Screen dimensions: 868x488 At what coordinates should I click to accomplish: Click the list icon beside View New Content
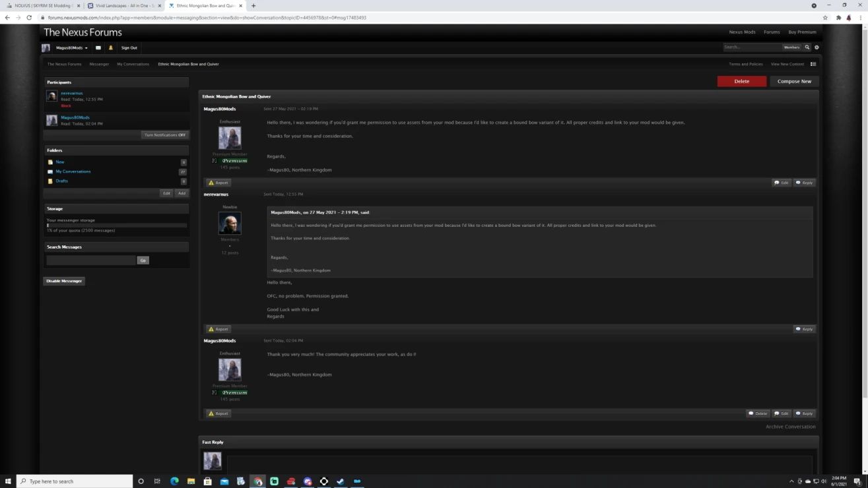[813, 64]
